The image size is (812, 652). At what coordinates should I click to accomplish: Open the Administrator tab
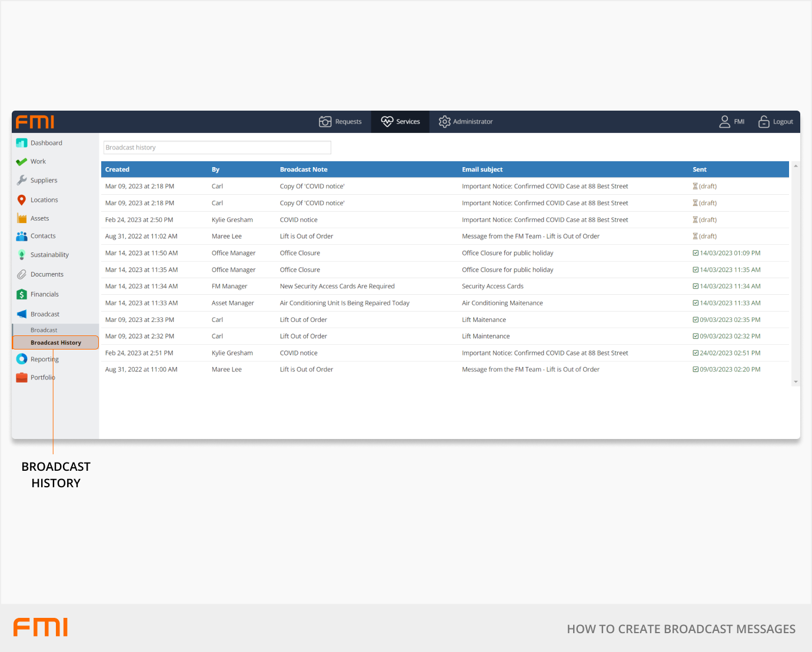pyautogui.click(x=465, y=122)
